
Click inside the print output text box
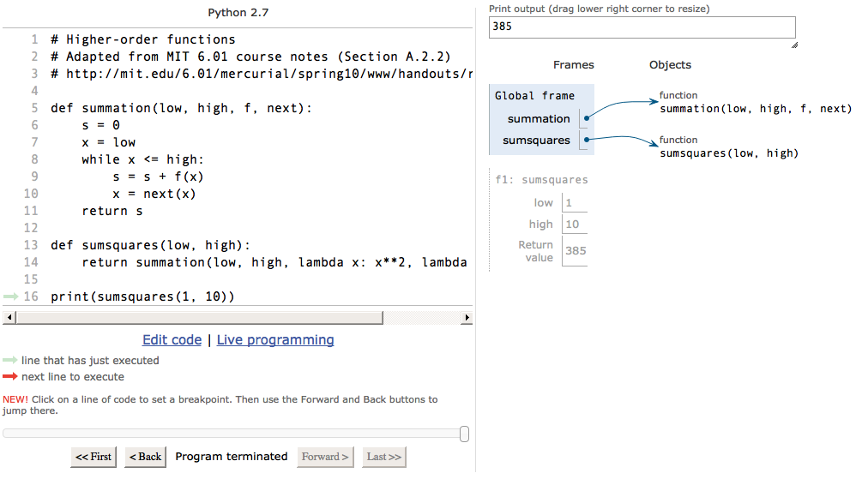(642, 27)
